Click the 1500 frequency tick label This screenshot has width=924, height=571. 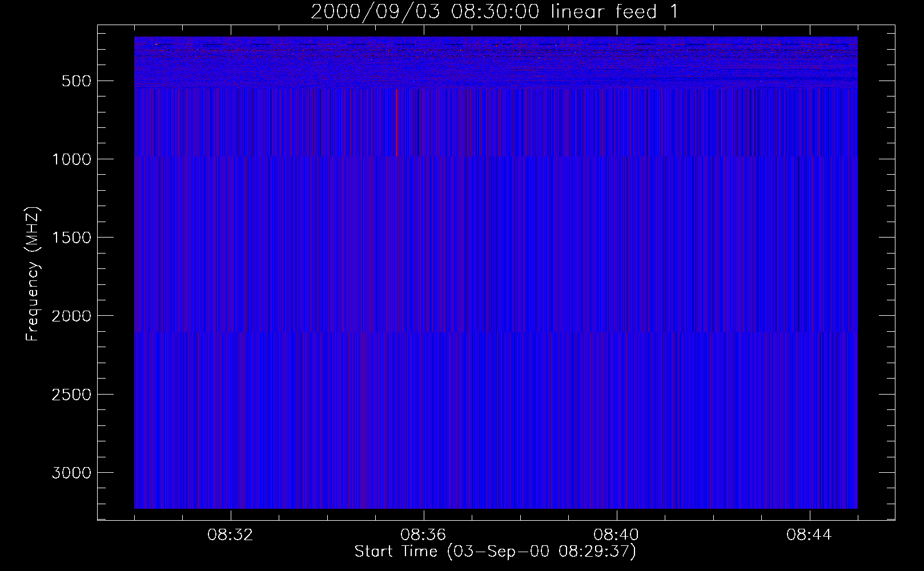tap(71, 238)
